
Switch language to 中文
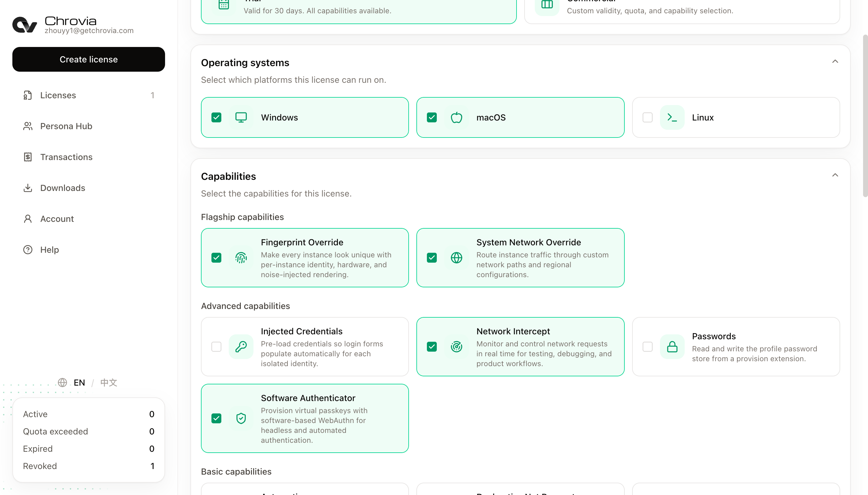pos(109,383)
